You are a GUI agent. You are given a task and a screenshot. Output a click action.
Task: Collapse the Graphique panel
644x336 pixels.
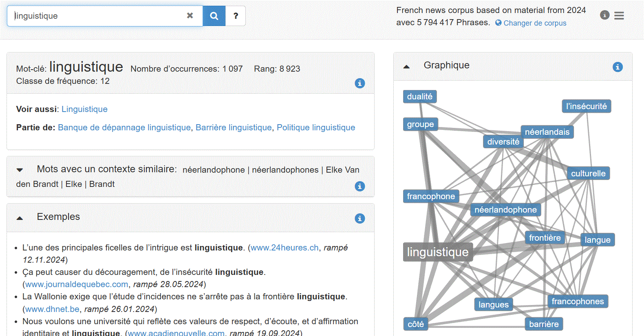(x=406, y=66)
